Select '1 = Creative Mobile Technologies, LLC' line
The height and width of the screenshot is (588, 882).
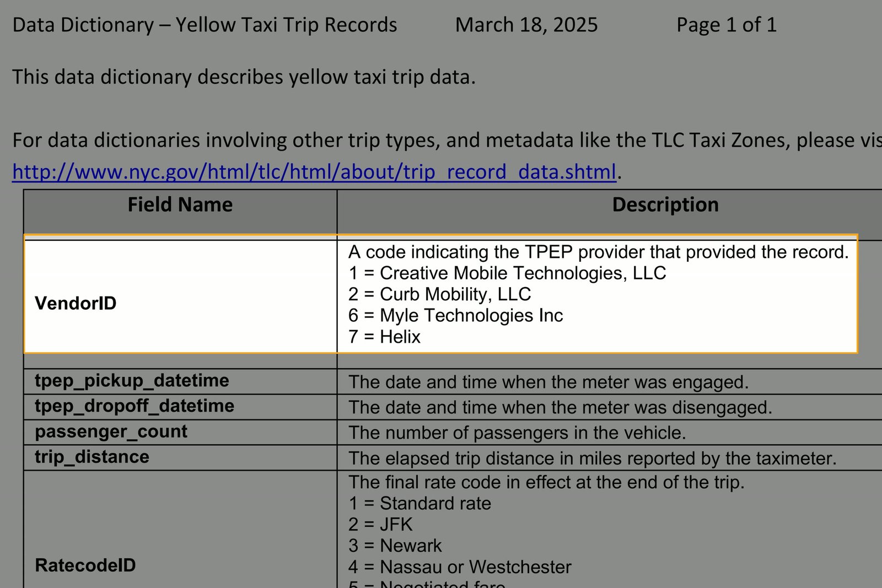(x=507, y=273)
